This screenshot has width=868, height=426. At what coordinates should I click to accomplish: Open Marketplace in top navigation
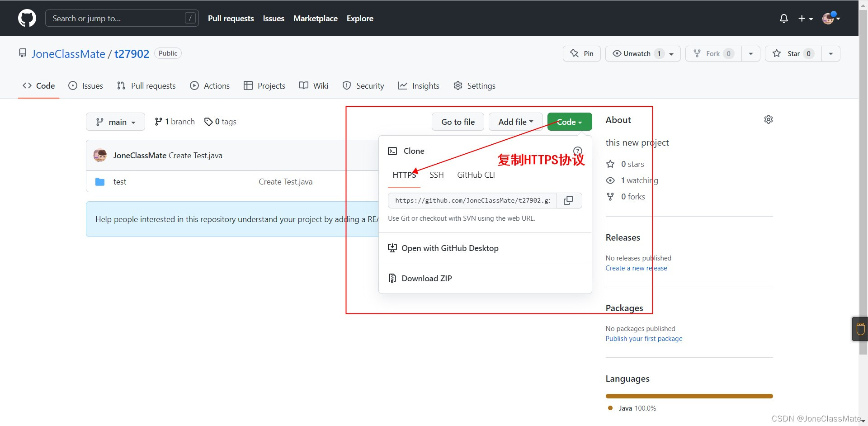pyautogui.click(x=316, y=19)
